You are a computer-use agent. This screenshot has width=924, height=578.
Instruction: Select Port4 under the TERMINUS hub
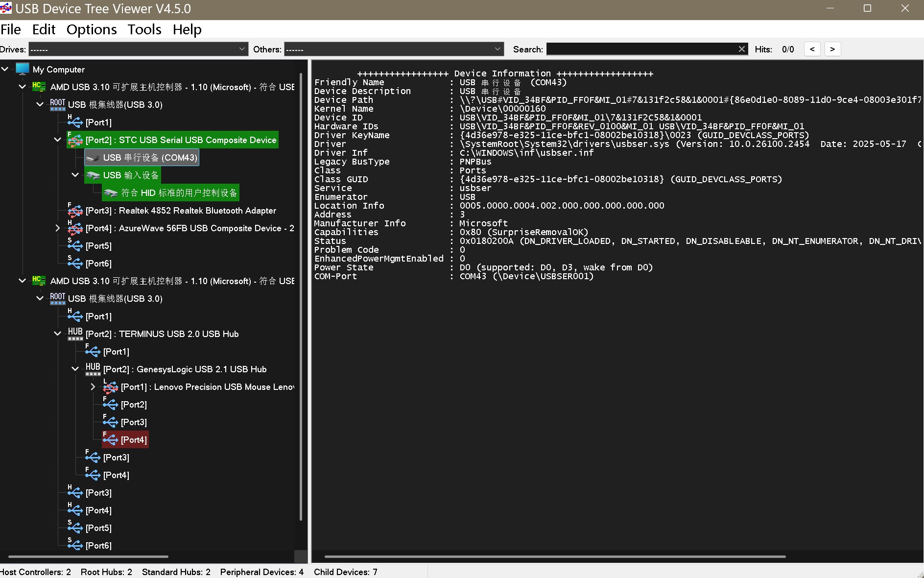coord(116,475)
